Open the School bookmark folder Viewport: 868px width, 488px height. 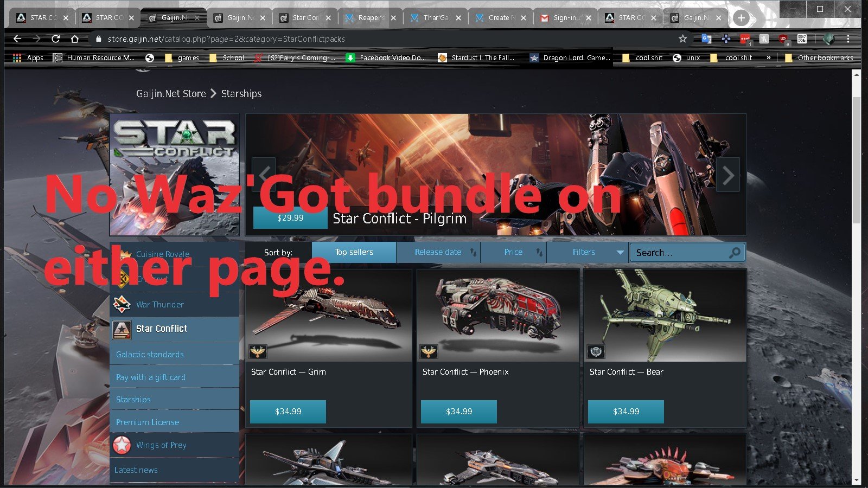tap(227, 57)
